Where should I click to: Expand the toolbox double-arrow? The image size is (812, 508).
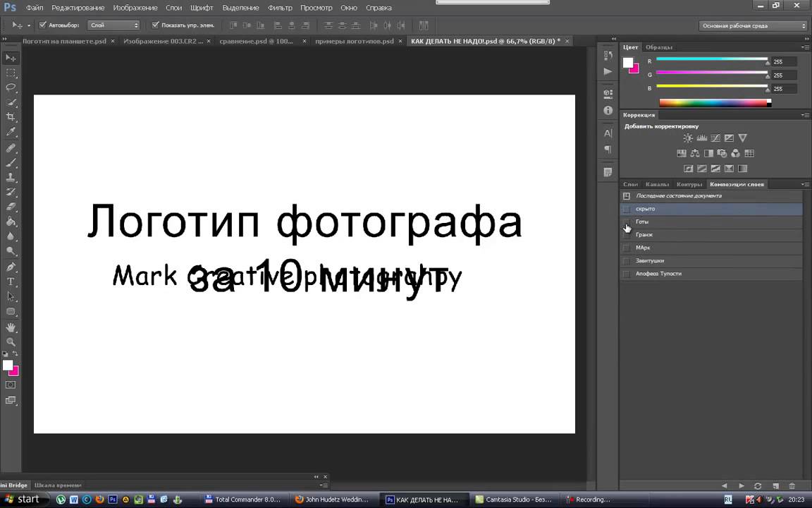click(4, 39)
